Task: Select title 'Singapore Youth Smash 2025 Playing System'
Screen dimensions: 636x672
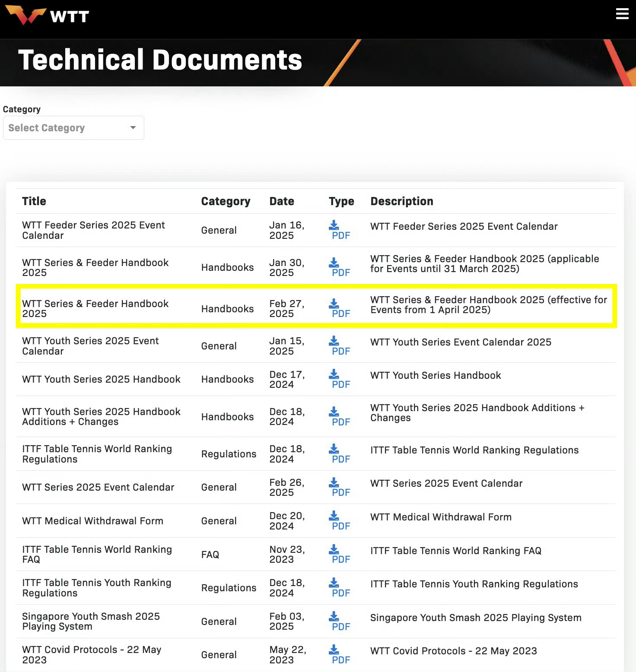Action: click(91, 621)
